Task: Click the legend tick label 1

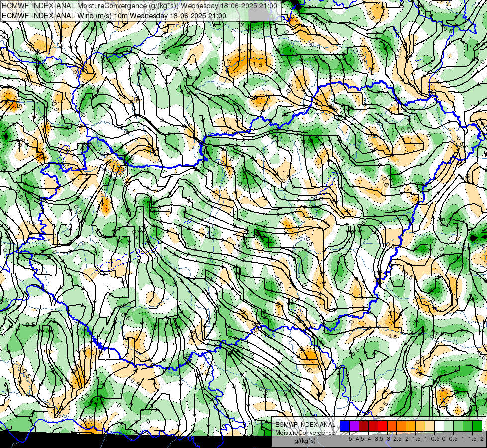Action: point(463,439)
